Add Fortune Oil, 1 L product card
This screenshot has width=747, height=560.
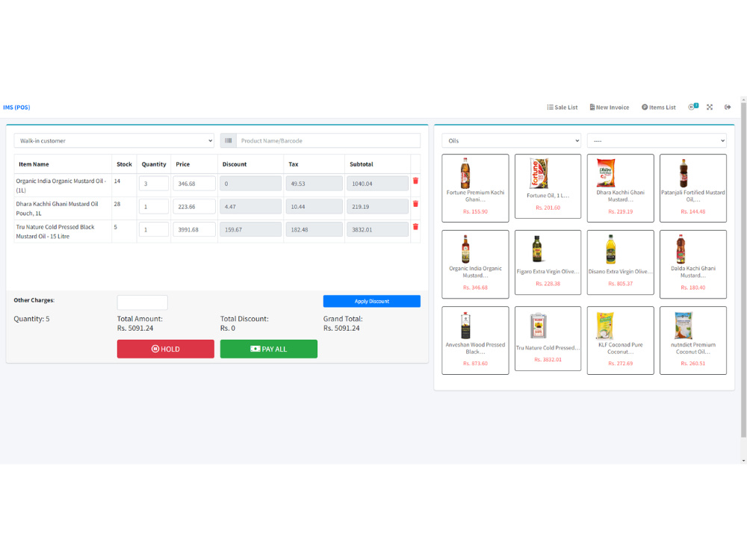point(548,186)
